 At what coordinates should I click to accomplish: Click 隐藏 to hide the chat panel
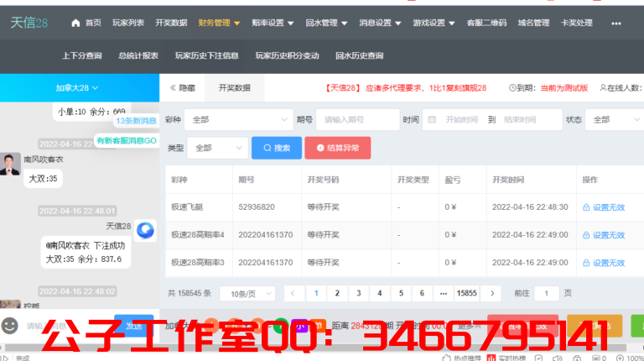click(x=183, y=87)
